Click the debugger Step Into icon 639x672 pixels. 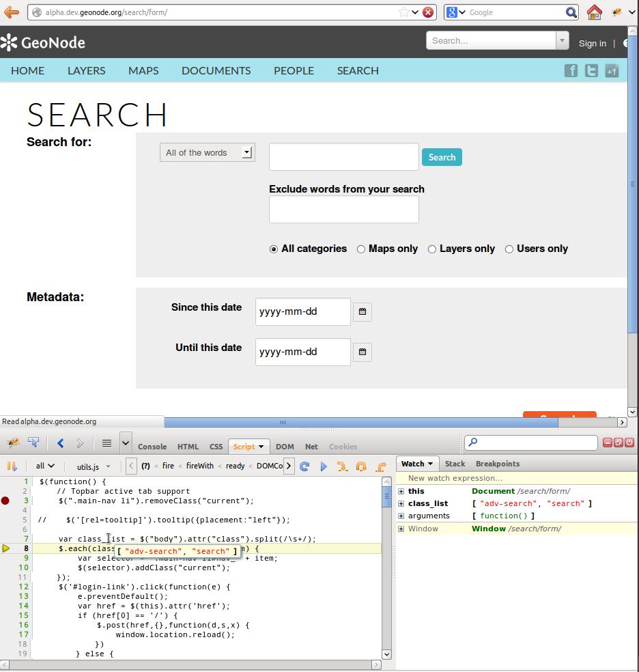(342, 466)
